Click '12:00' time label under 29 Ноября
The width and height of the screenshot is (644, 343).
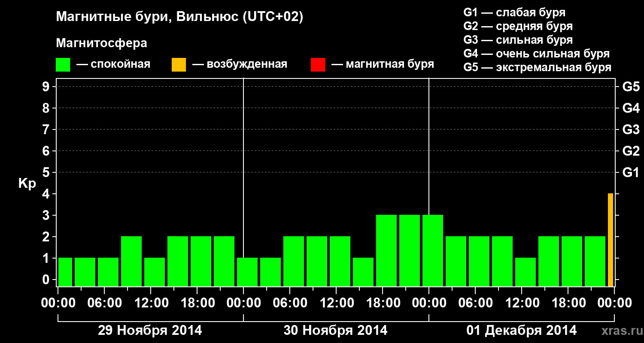coord(151,303)
